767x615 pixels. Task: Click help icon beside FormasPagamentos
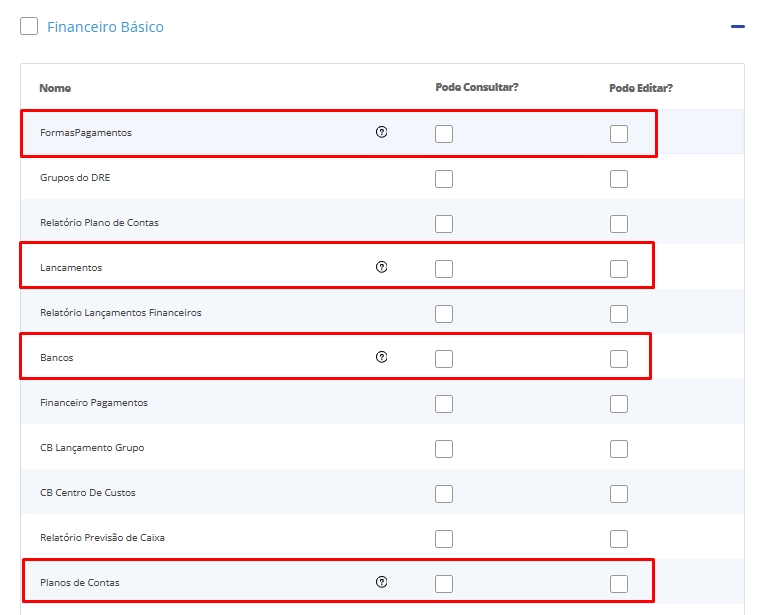[381, 132]
